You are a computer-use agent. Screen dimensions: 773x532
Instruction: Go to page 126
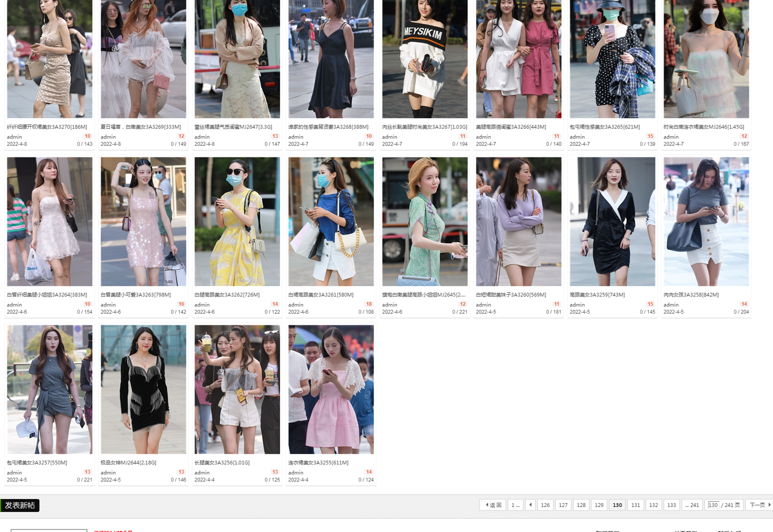pos(545,505)
